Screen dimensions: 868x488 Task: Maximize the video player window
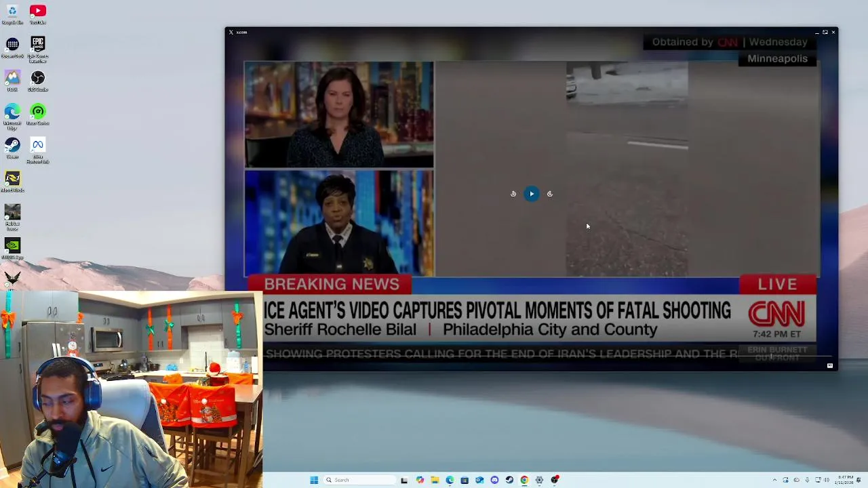click(x=825, y=32)
